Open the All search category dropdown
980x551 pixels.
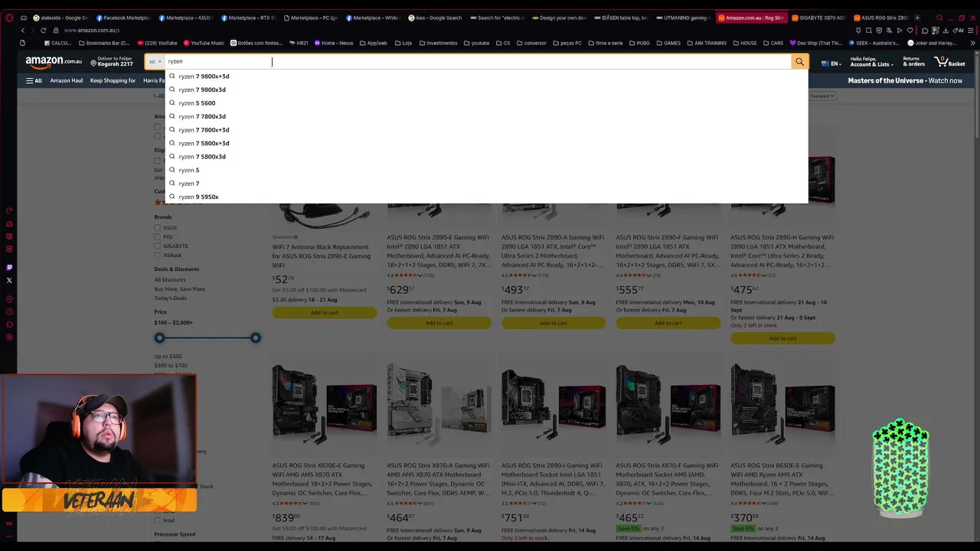click(x=155, y=62)
